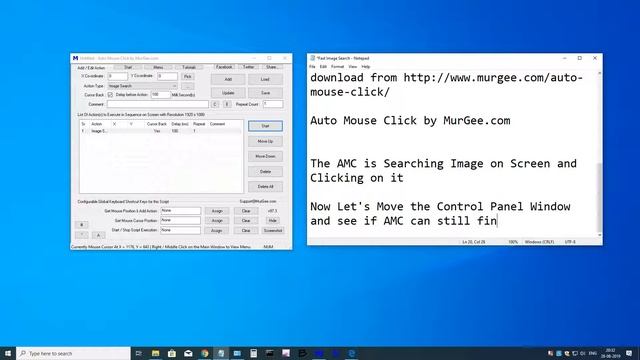
Task: Open the Mail app from the taskbar
Action: pyautogui.click(x=188, y=353)
